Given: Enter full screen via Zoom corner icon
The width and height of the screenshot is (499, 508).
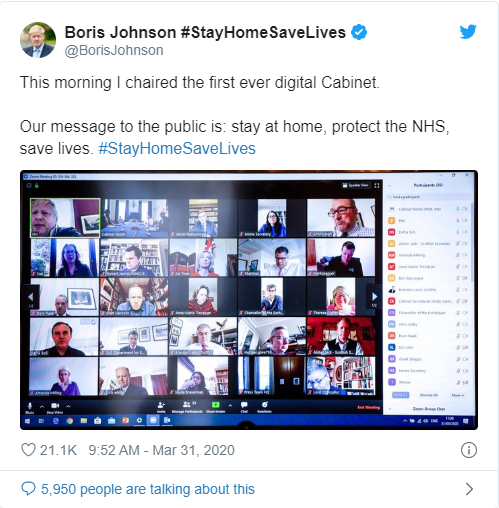Looking at the screenshot, I should coord(377,185).
